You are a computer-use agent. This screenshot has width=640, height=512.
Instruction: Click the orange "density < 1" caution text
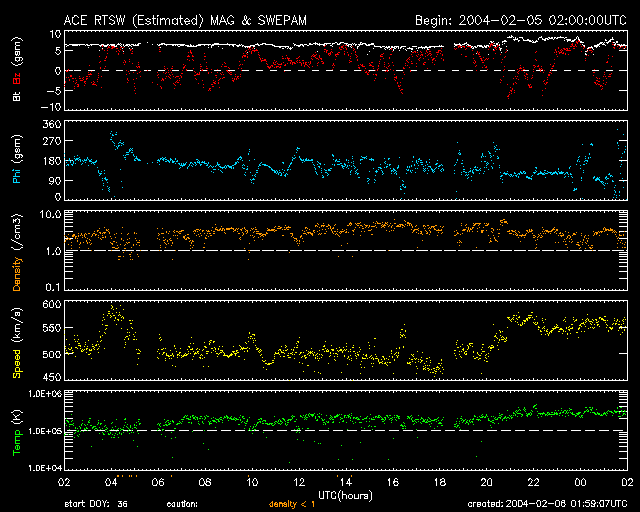point(292,505)
